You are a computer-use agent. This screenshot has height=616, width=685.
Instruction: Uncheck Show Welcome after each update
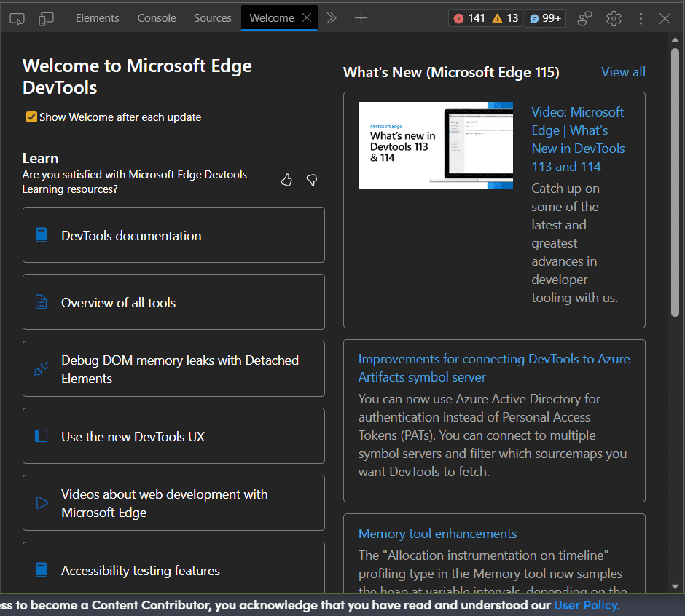click(x=31, y=117)
